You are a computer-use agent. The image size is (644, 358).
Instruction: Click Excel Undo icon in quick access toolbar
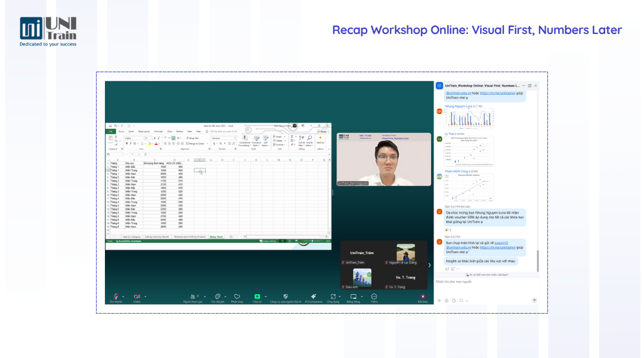point(115,126)
